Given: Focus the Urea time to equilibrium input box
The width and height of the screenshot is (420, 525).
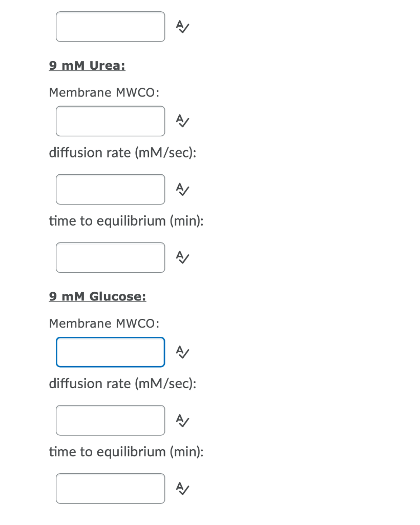Looking at the screenshot, I should point(111,257).
